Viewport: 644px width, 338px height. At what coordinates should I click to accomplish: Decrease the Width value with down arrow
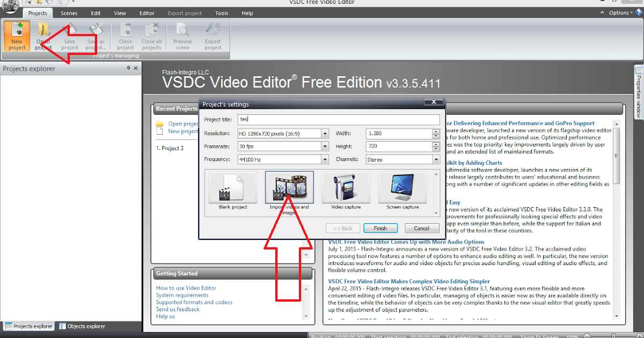(x=436, y=136)
